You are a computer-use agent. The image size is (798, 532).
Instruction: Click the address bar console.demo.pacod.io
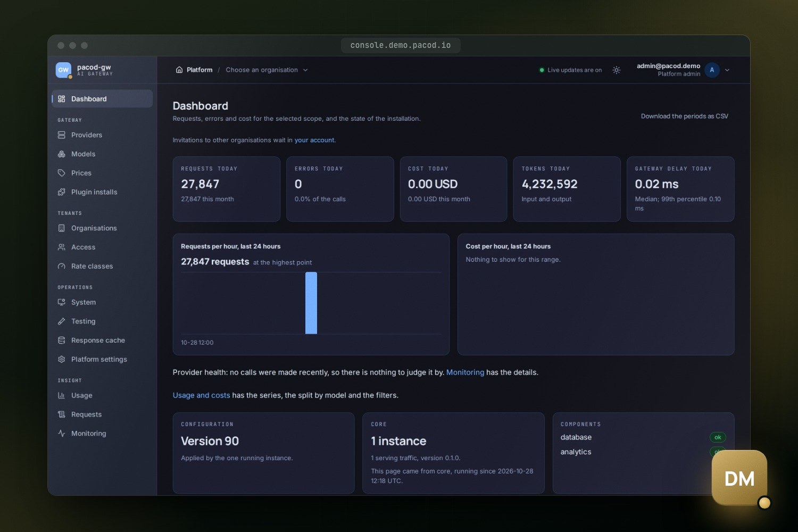(x=401, y=45)
